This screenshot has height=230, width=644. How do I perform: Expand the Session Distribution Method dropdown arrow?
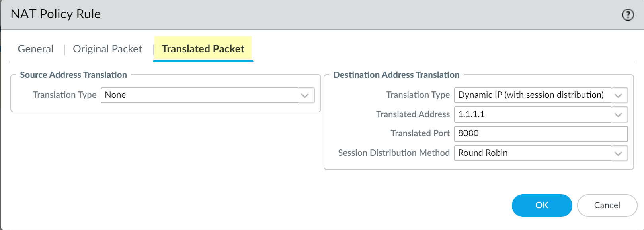point(618,153)
